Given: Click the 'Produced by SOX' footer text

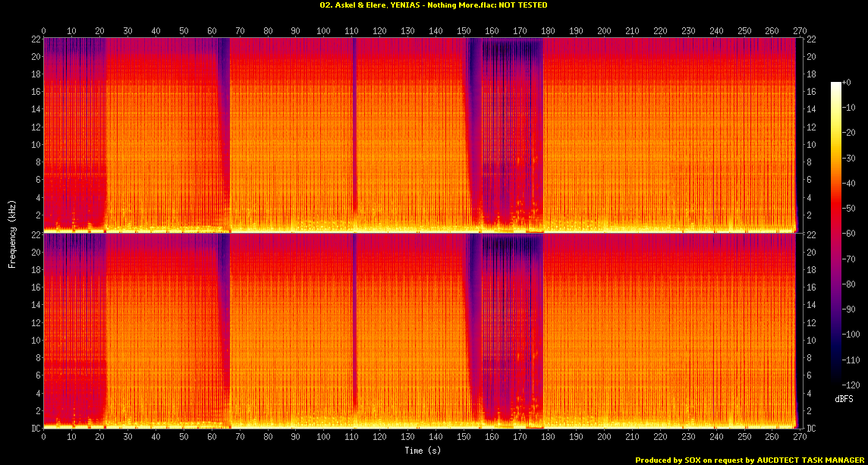Looking at the screenshot, I should click(x=750, y=460).
